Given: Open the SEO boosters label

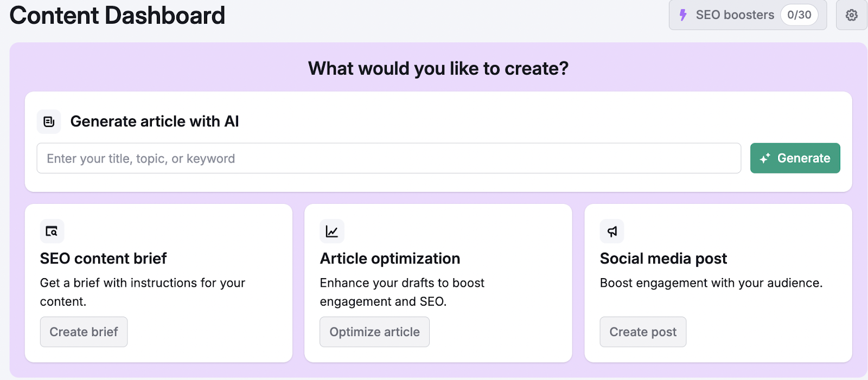Looking at the screenshot, I should pyautogui.click(x=735, y=15).
